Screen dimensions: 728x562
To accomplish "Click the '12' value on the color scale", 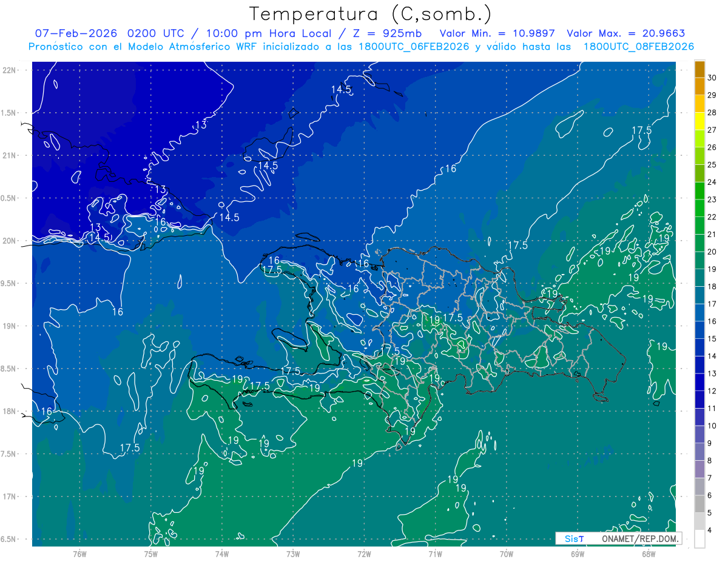I will click(x=712, y=391).
